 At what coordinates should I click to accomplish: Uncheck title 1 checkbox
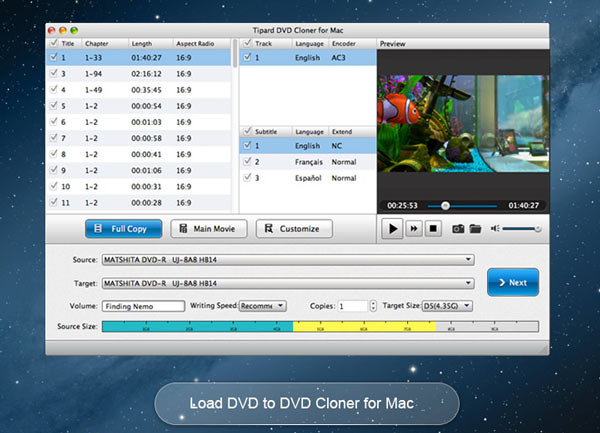pyautogui.click(x=54, y=57)
